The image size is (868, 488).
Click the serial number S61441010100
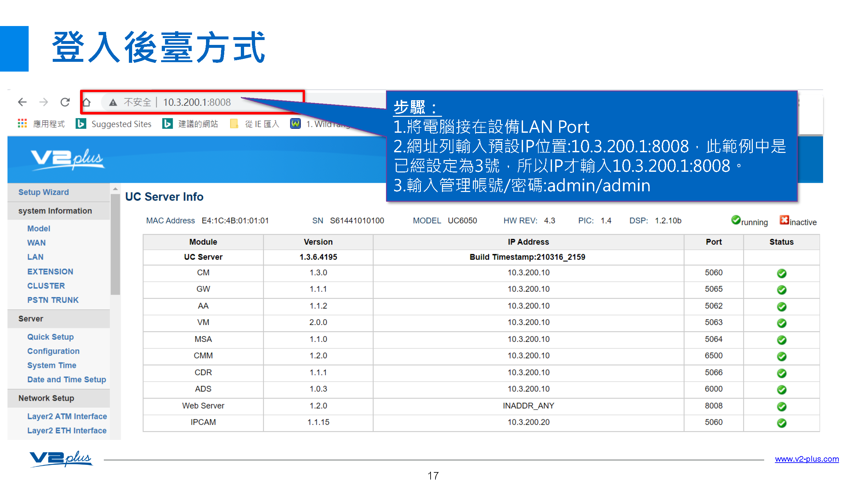pyautogui.click(x=357, y=221)
